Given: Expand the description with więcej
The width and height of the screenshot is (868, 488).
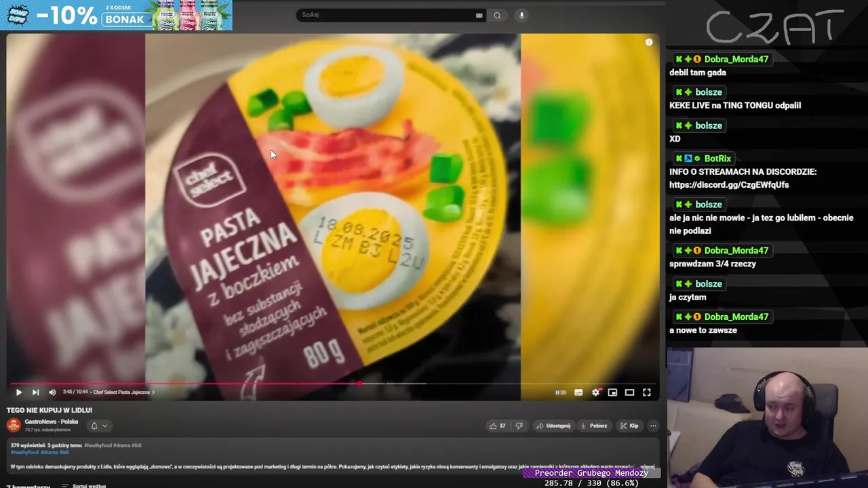Looking at the screenshot, I should point(647,467).
